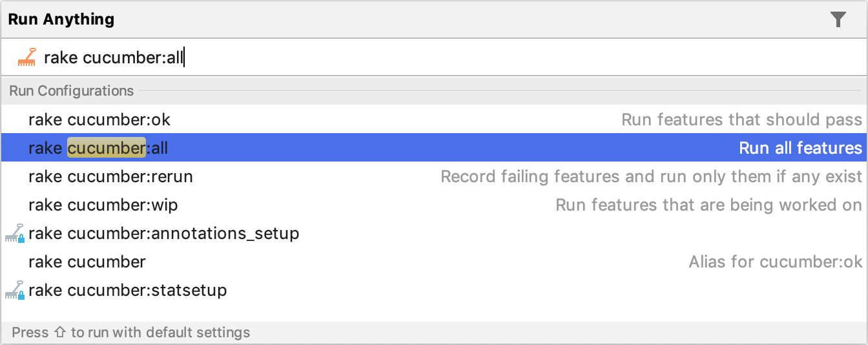Select 'rake cucumber:statsetup' task name

[127, 290]
